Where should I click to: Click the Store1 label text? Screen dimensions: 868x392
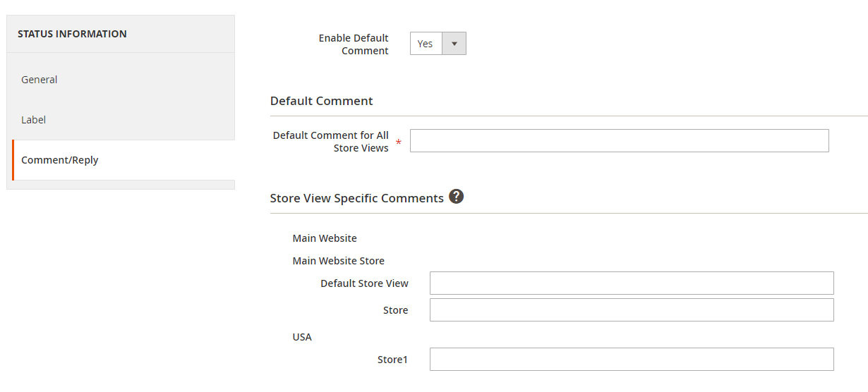(392, 360)
